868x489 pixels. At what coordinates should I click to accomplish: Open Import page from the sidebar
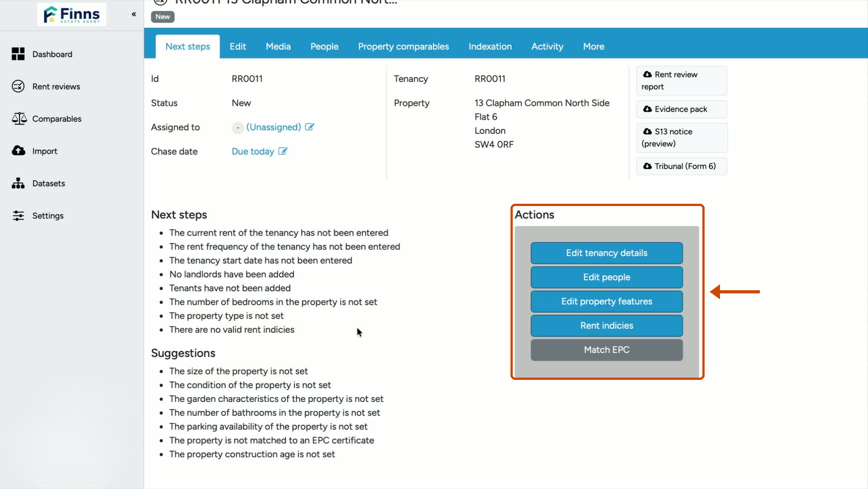coord(45,151)
